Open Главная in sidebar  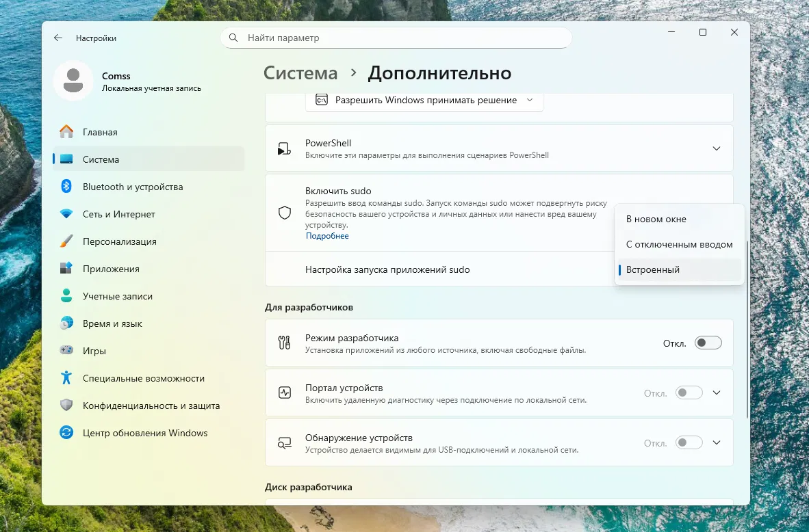[149, 132]
